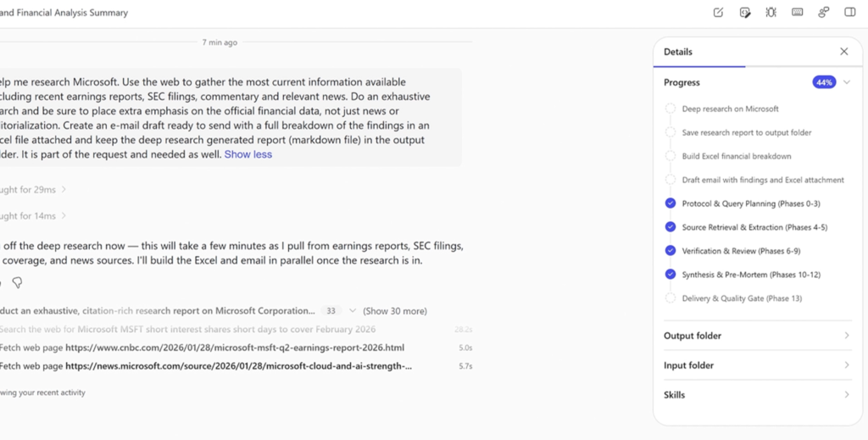Click the thumbs down feedback icon
Image resolution: width=868 pixels, height=440 pixels.
pyautogui.click(x=17, y=283)
